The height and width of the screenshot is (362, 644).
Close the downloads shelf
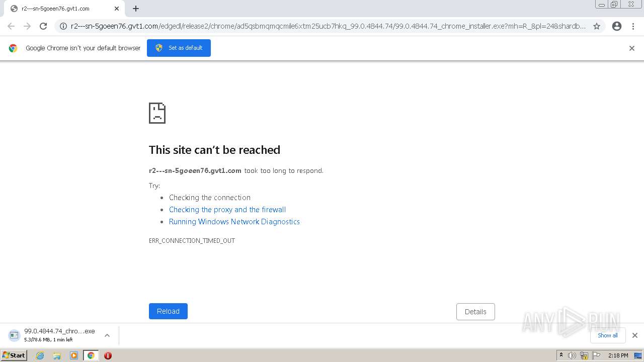tap(635, 335)
